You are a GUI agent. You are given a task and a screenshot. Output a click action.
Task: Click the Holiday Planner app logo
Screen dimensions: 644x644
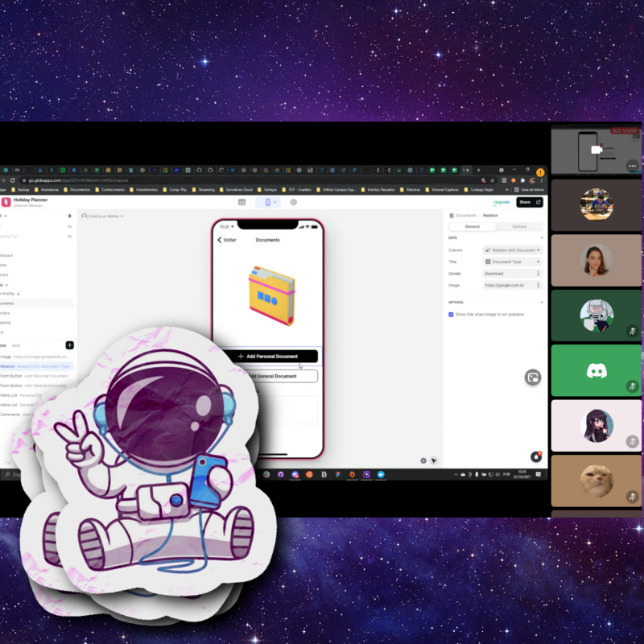click(6, 203)
